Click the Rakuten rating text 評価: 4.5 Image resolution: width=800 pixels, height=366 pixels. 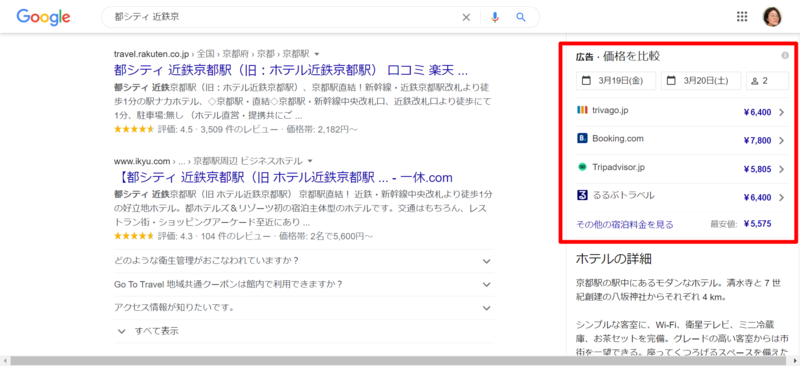pyautogui.click(x=177, y=130)
